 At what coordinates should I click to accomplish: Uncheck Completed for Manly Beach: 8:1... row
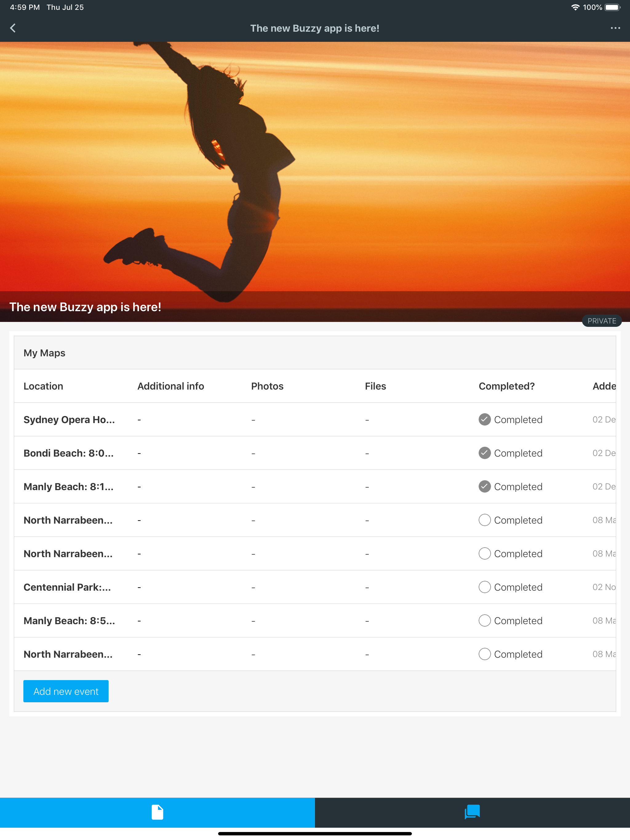pos(484,486)
